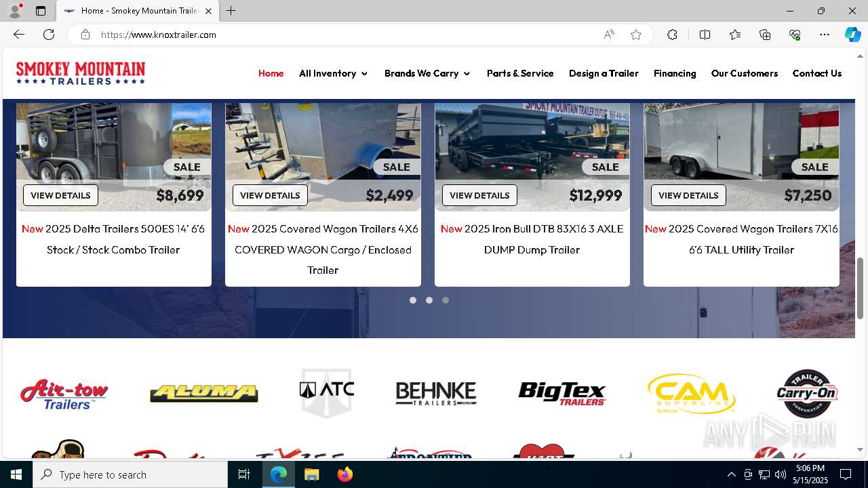Select second carousel page dot
The height and width of the screenshot is (488, 868).
coord(429,300)
